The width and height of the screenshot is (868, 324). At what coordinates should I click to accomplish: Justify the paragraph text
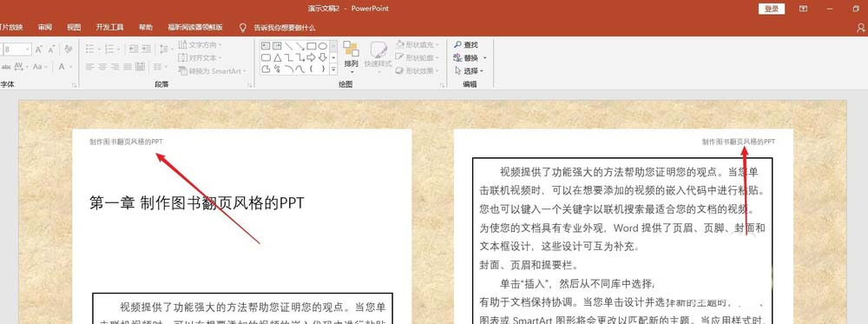[x=128, y=67]
